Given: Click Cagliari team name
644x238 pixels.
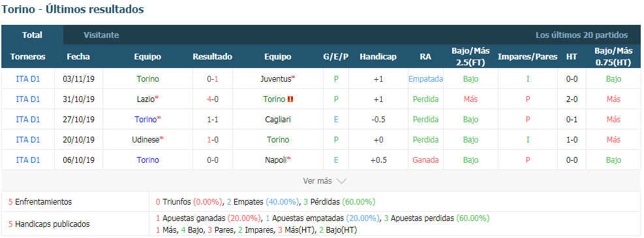Looking at the screenshot, I should tap(278, 120).
